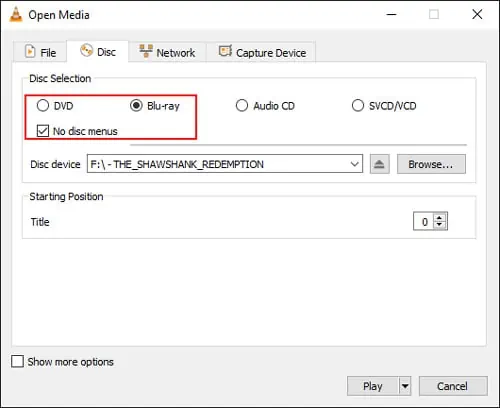Select the Disc tab

coord(98,52)
